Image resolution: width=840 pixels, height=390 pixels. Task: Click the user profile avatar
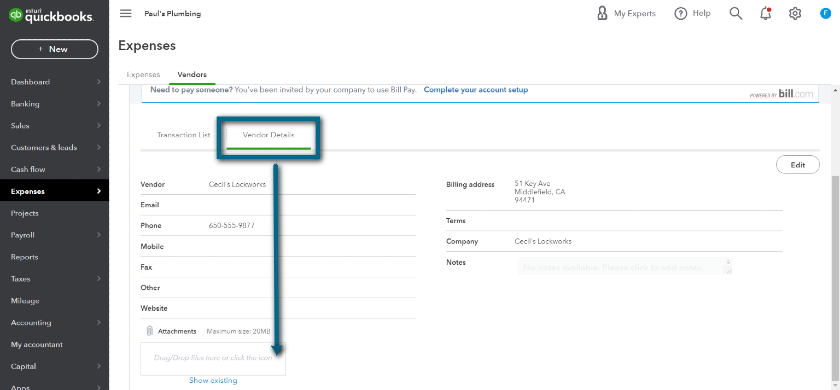pyautogui.click(x=825, y=13)
